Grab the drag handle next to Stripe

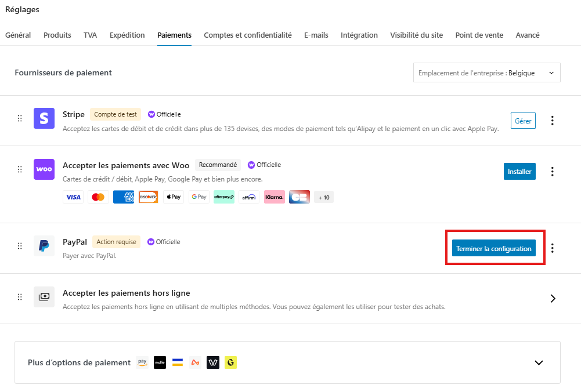point(20,118)
